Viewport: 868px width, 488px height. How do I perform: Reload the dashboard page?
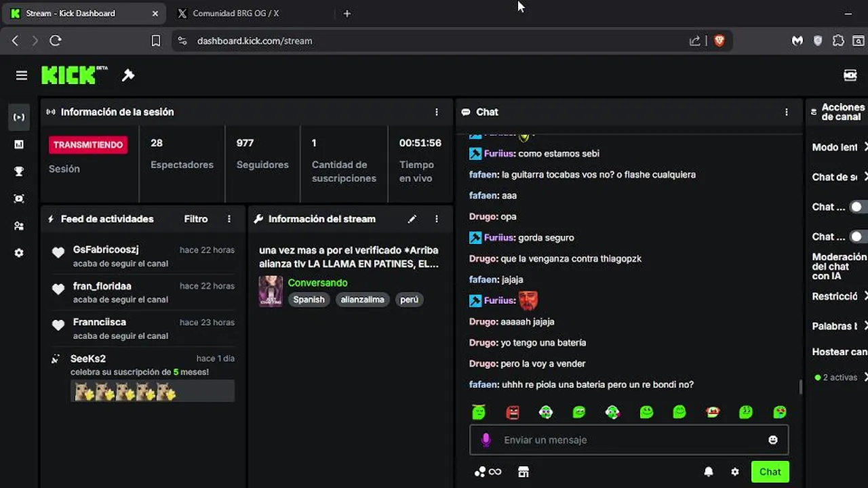pos(56,41)
